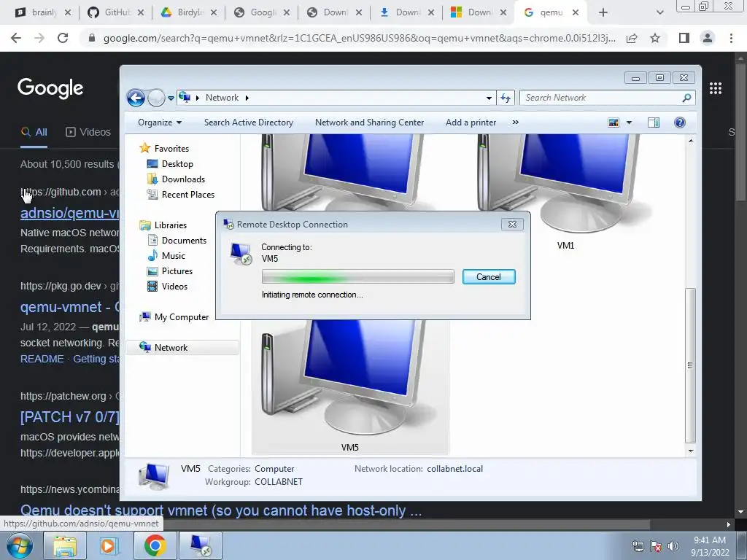Screen dimensions: 747x560
Task: Click inside the Search Network field
Action: point(601,98)
